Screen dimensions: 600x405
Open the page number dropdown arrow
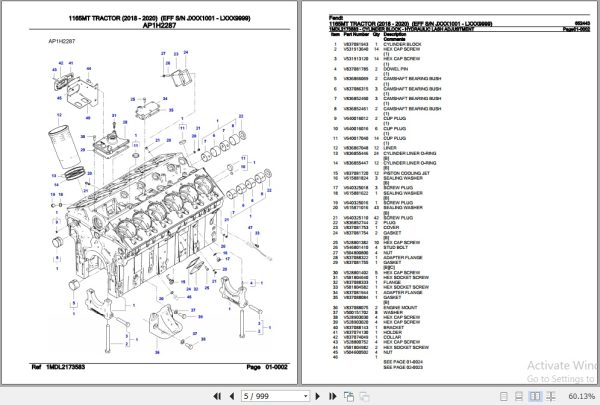click(x=305, y=396)
